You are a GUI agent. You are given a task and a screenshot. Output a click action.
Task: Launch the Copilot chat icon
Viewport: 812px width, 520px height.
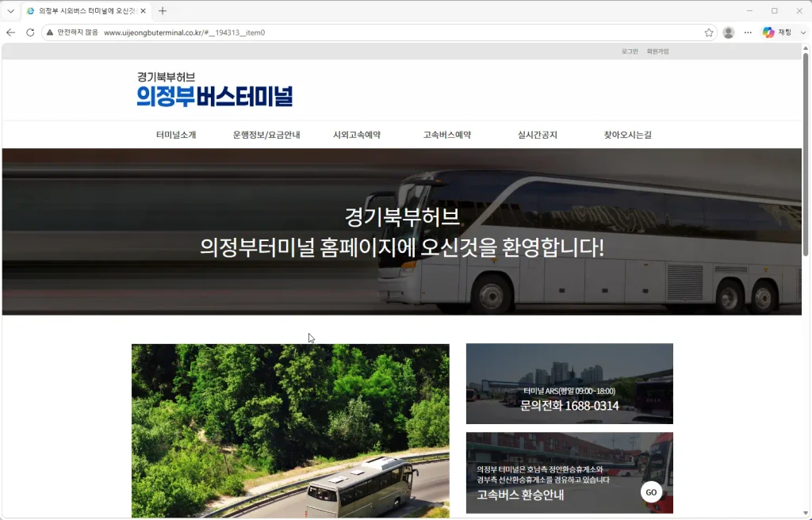(x=777, y=32)
